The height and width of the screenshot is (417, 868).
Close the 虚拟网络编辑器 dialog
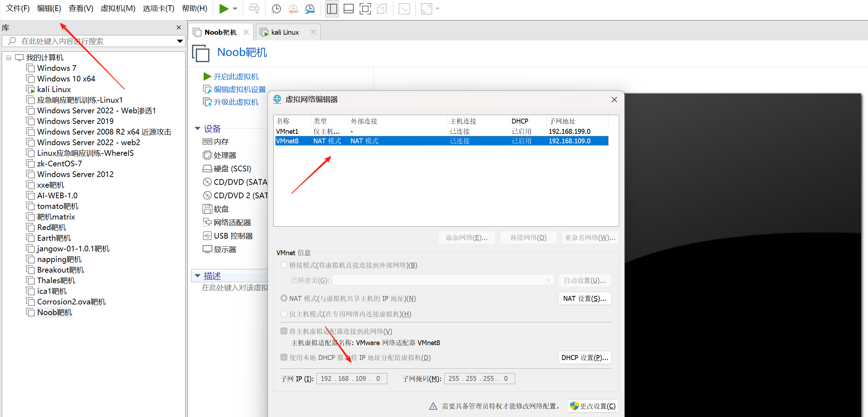pyautogui.click(x=614, y=100)
